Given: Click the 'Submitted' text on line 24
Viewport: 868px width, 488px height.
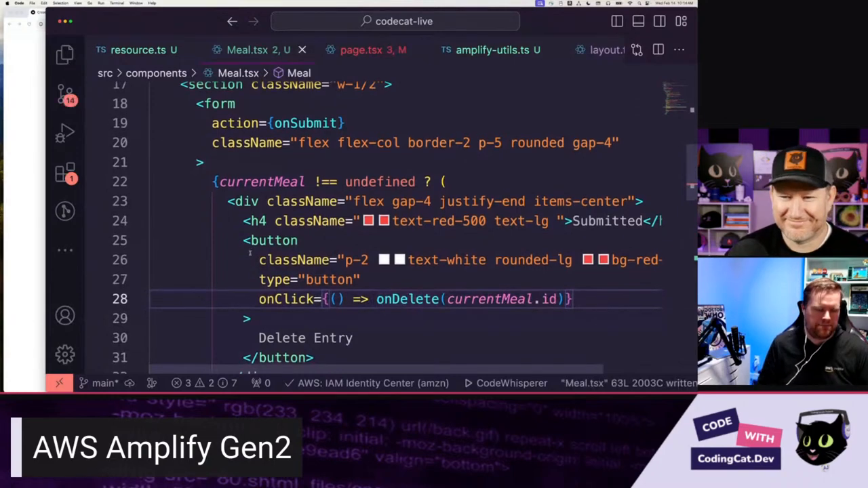Looking at the screenshot, I should point(607,221).
